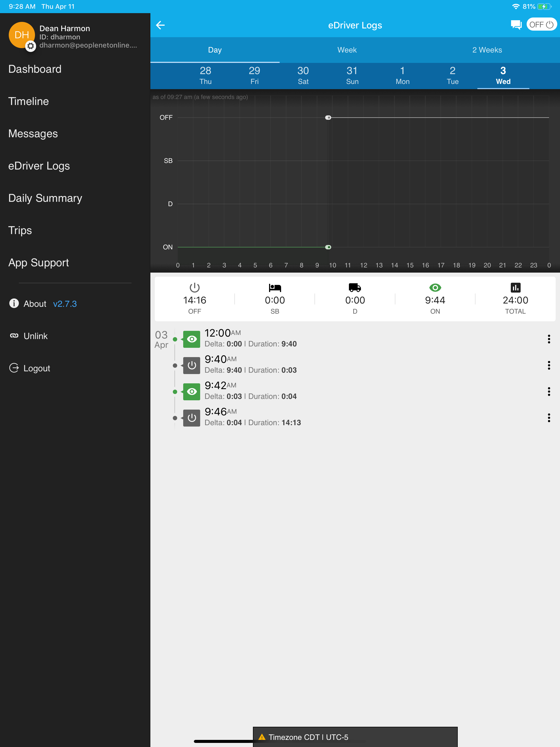The width and height of the screenshot is (560, 747).
Task: Tap the back arrow in header
Action: [x=160, y=25]
